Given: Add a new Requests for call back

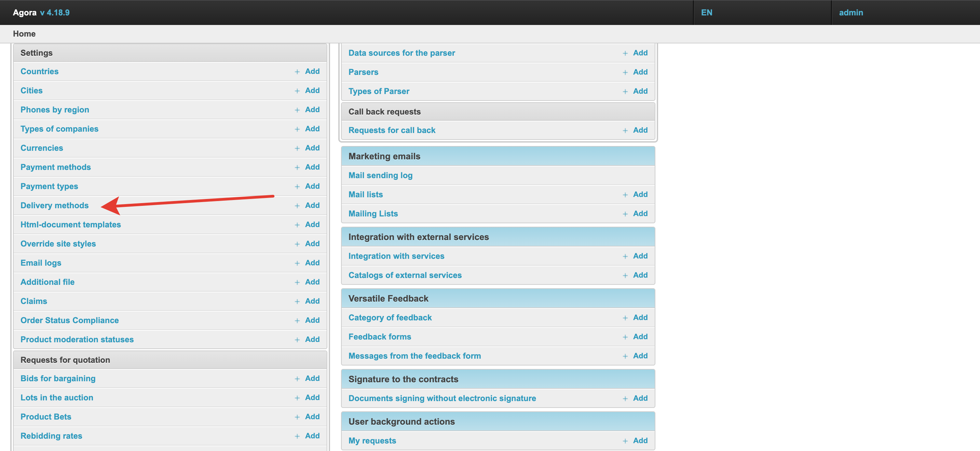Looking at the screenshot, I should [x=640, y=130].
